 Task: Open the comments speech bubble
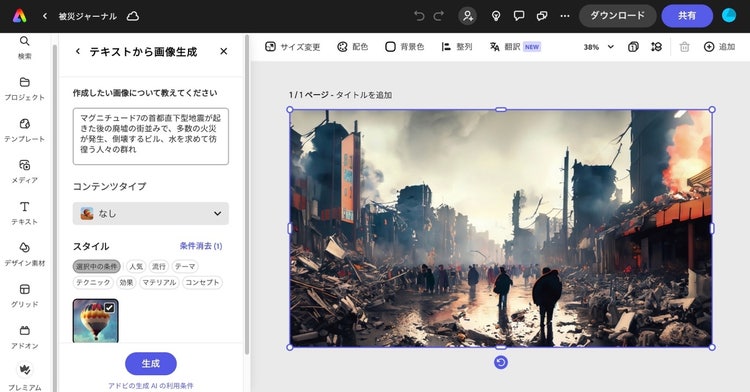click(519, 16)
